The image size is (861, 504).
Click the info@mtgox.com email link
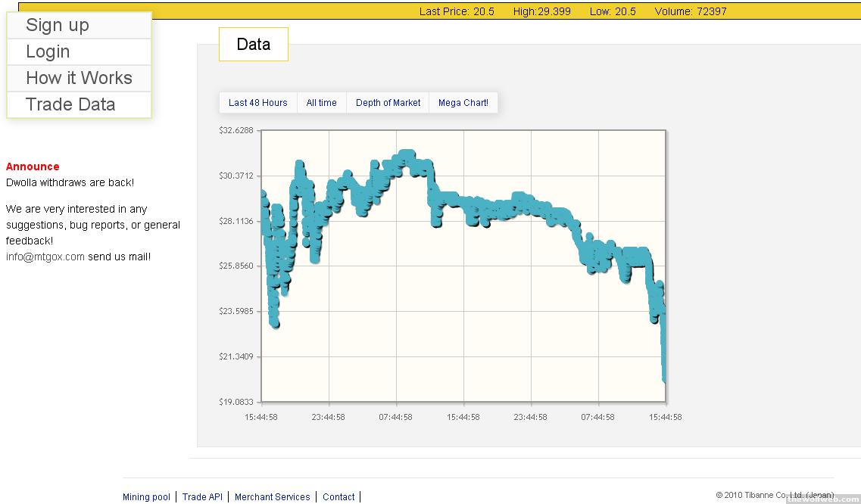(45, 257)
